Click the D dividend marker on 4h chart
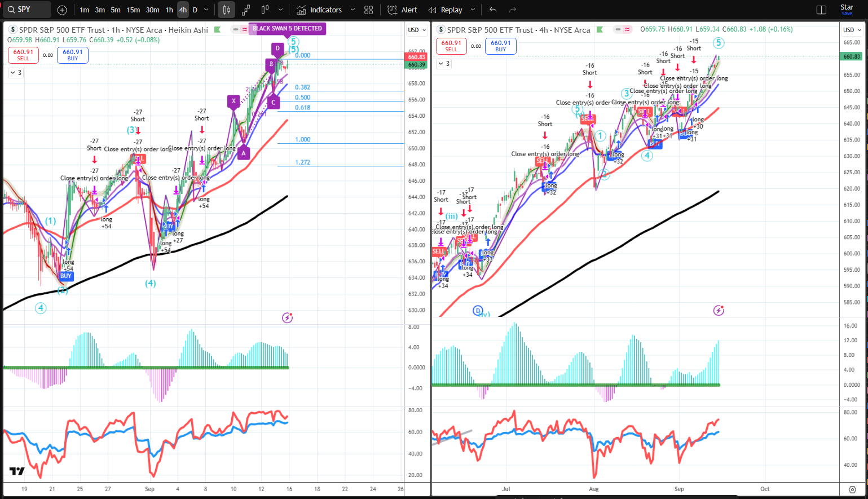Screen dimensions: 868x499 click(478, 311)
